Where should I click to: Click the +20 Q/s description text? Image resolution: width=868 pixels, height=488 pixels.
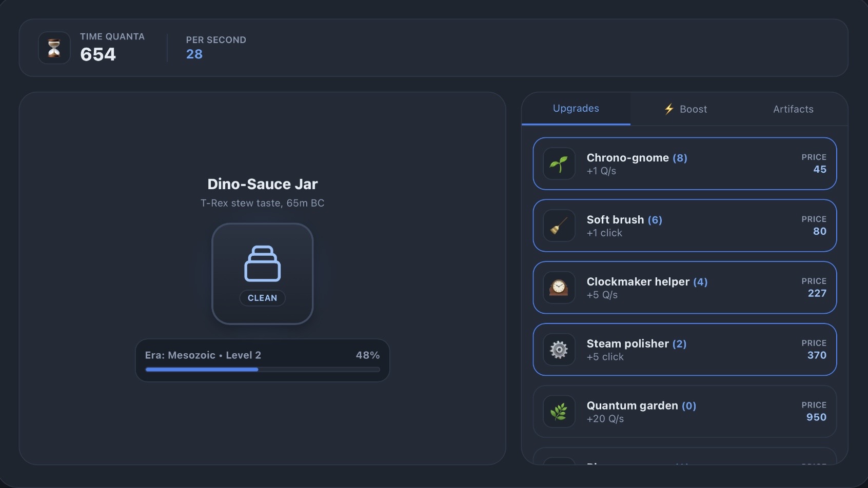click(x=605, y=419)
